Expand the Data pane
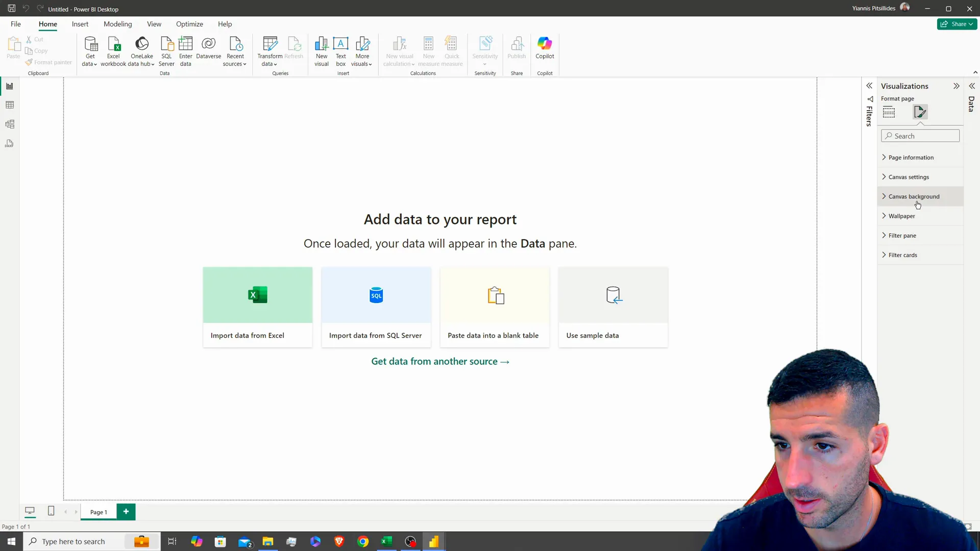Image resolution: width=980 pixels, height=551 pixels. click(972, 86)
